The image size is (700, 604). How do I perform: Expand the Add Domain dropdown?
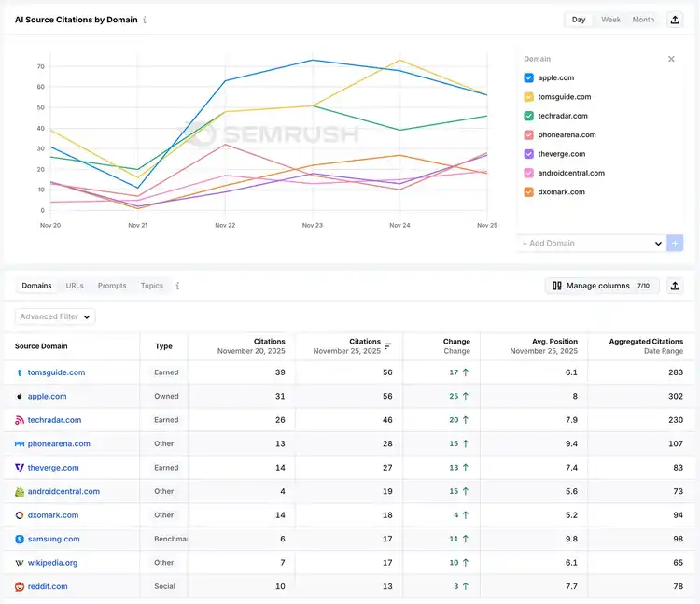[x=658, y=244]
